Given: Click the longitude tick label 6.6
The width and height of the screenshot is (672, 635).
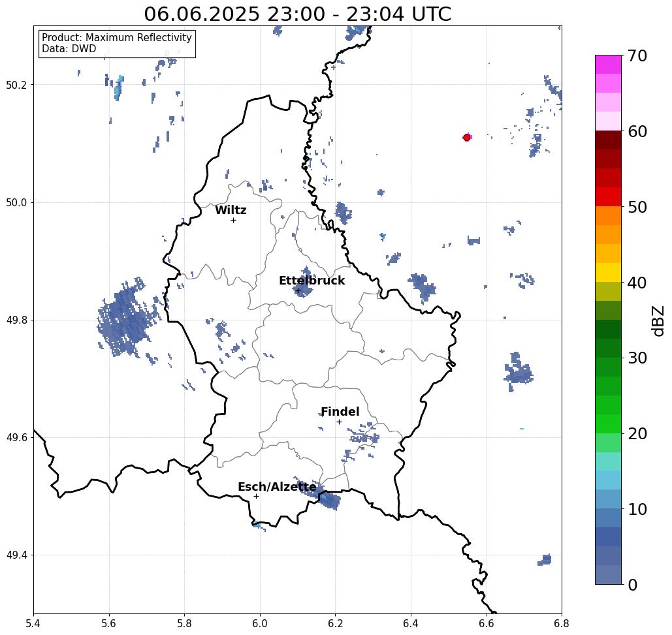Looking at the screenshot, I should pos(486,623).
